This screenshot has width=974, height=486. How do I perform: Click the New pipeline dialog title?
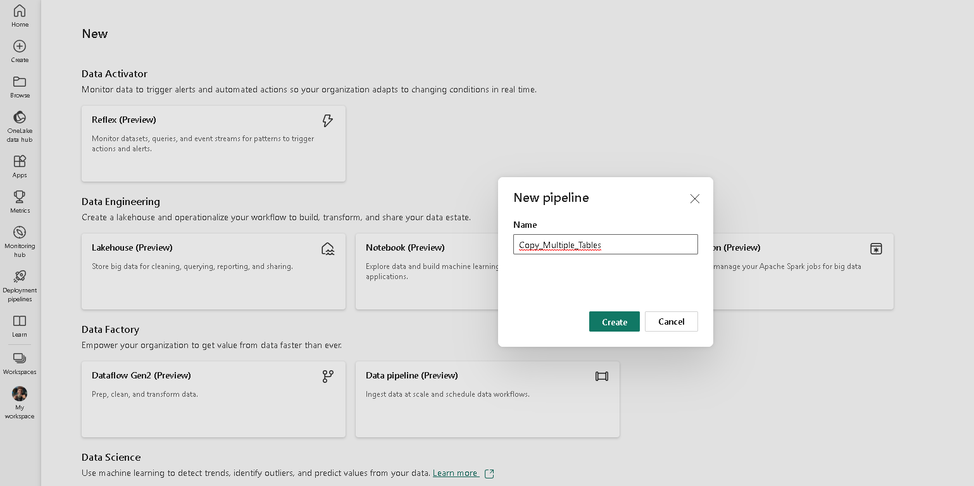[x=551, y=198]
